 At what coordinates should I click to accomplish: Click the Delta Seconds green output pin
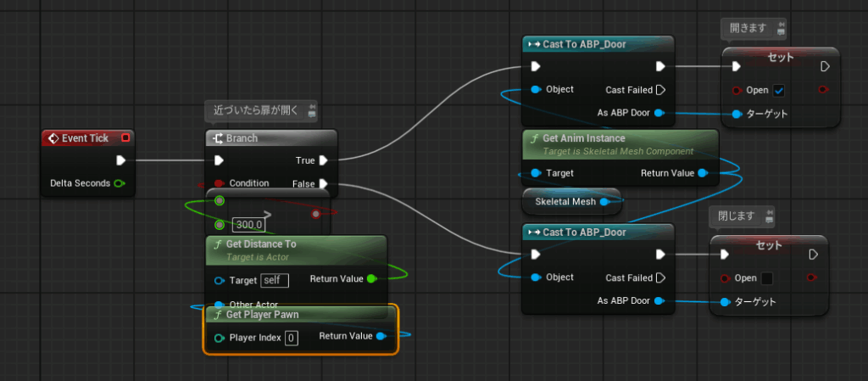pos(119,183)
